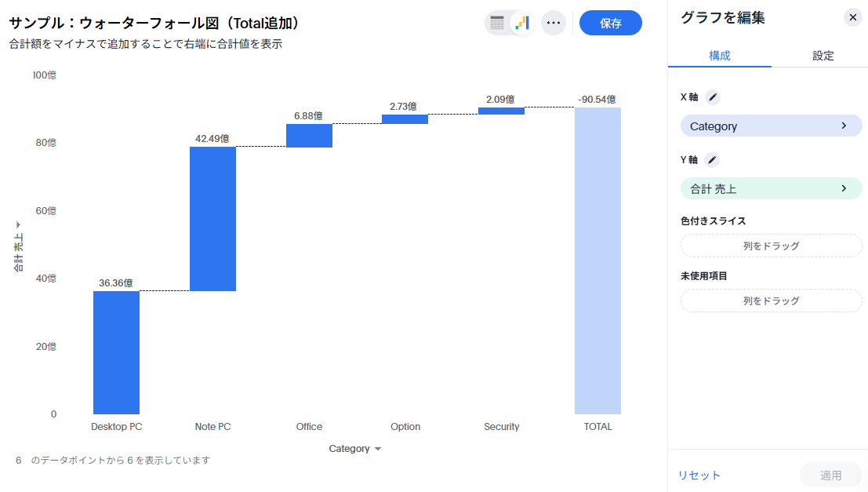This screenshot has height=492, width=868.
Task: Close the グラフを編集 panel
Action: [853, 17]
